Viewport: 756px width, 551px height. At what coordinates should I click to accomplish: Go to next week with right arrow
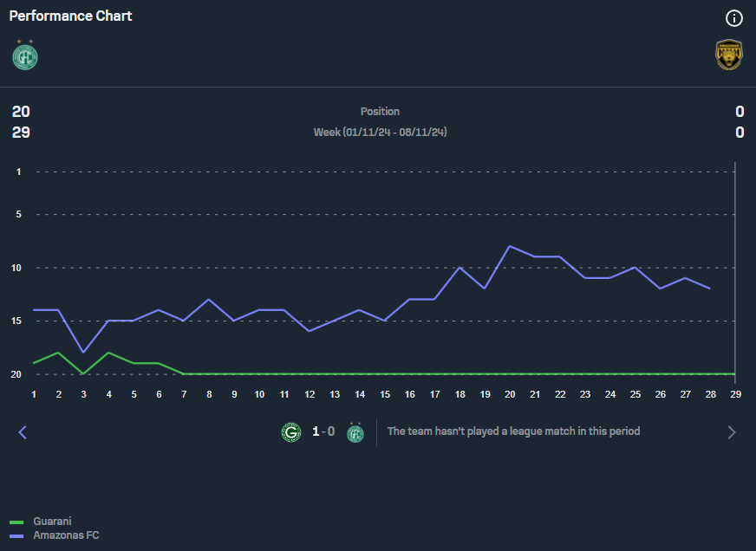(732, 432)
